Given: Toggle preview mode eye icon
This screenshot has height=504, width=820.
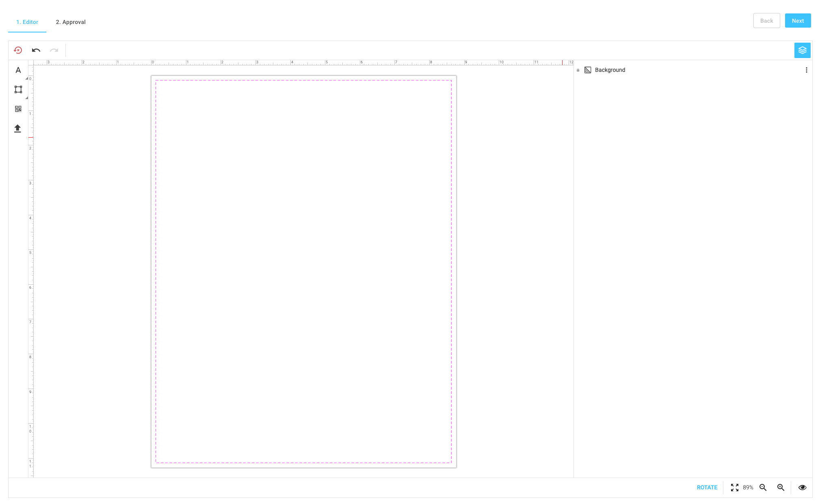Looking at the screenshot, I should click(x=802, y=487).
